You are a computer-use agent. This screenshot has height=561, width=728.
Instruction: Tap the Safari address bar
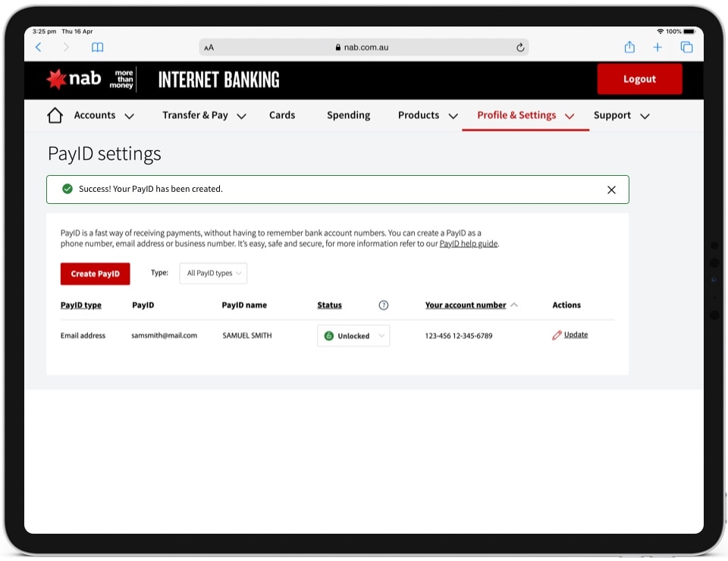point(363,47)
